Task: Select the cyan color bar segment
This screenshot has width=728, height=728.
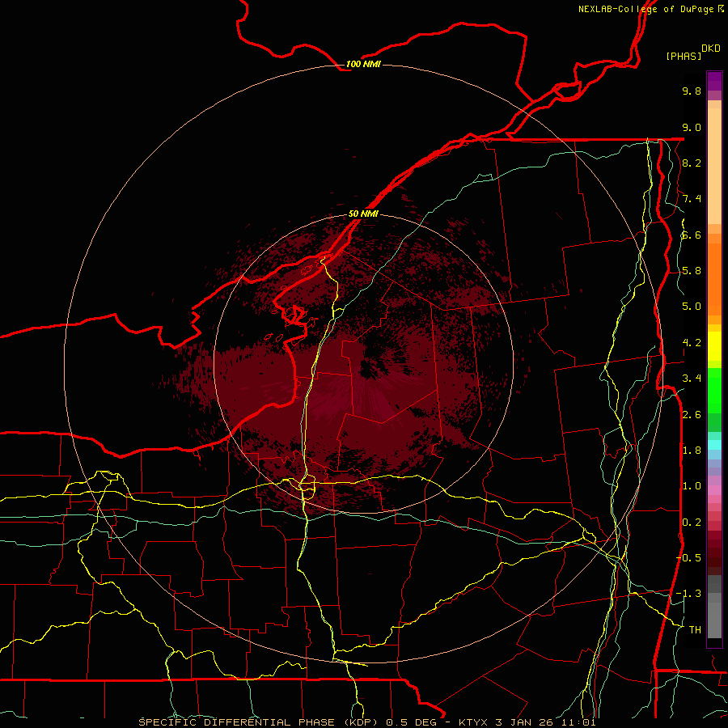Action: point(714,445)
